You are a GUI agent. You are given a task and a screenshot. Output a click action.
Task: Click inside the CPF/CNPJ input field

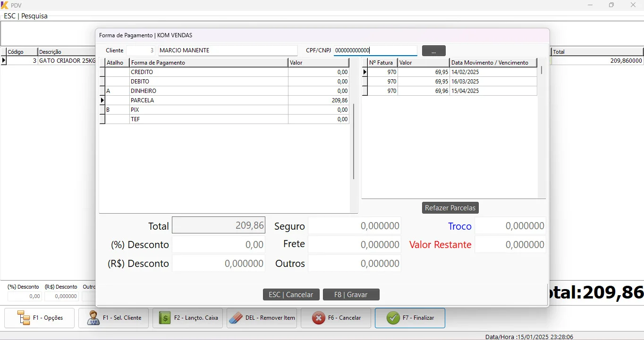coord(374,50)
